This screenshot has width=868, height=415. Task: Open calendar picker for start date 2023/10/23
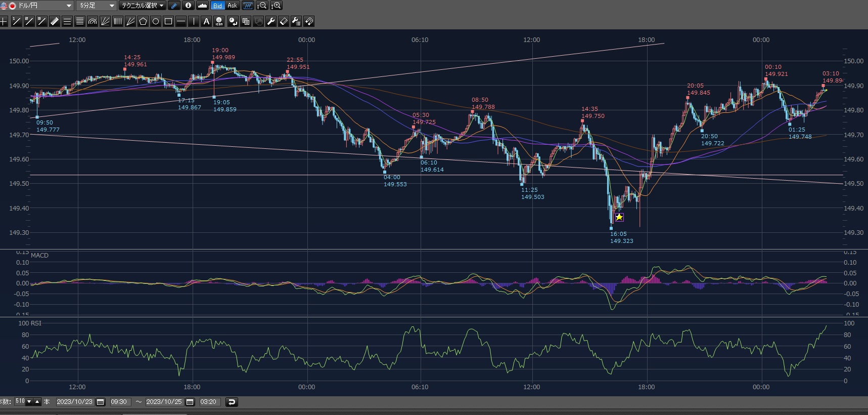[x=101, y=402]
